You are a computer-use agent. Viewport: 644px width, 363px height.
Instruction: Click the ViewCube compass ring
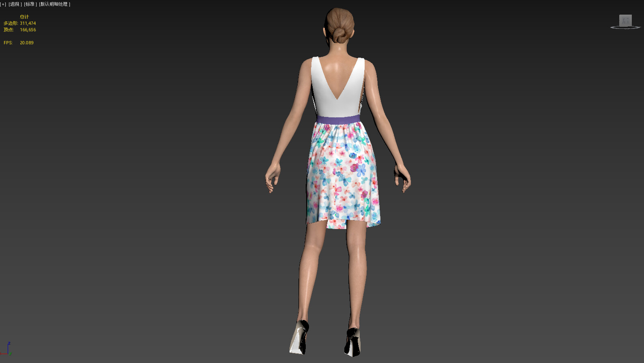[625, 28]
